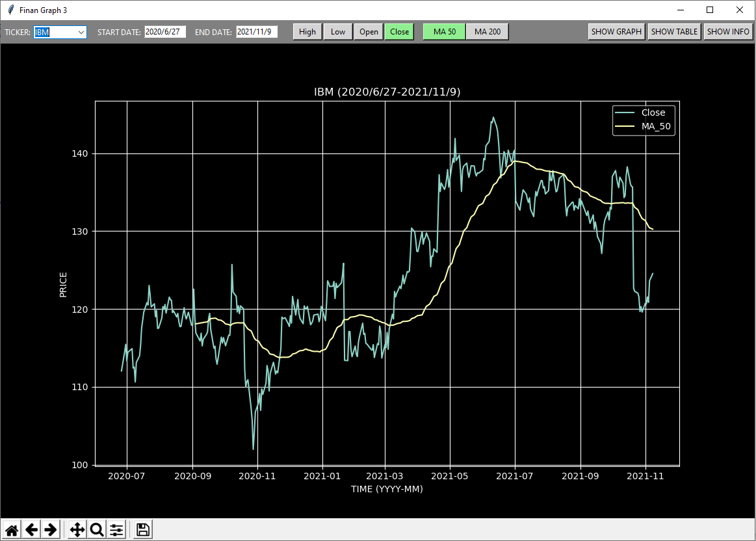Turn off the Close price series
Image resolution: width=756 pixels, height=541 pixels.
[x=399, y=32]
